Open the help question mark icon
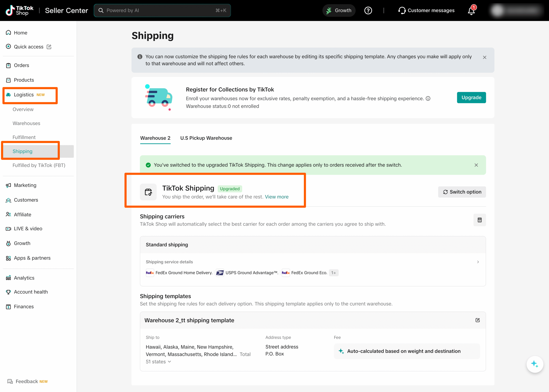 pyautogui.click(x=368, y=11)
